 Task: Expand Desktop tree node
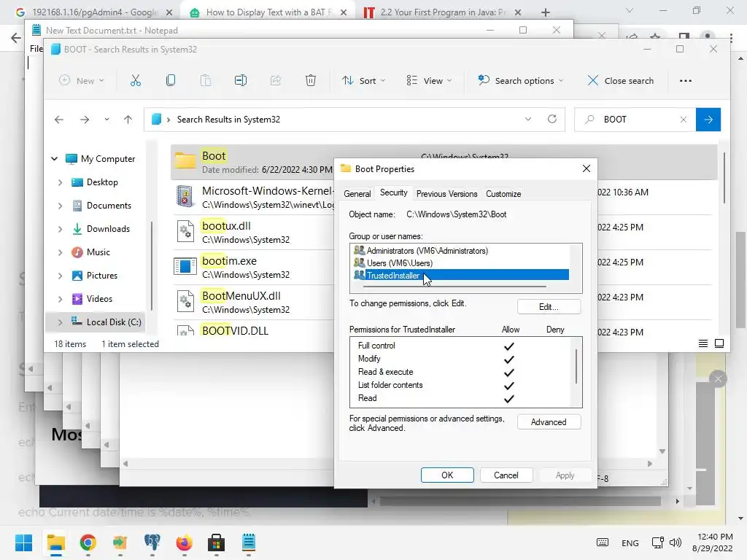pos(60,182)
